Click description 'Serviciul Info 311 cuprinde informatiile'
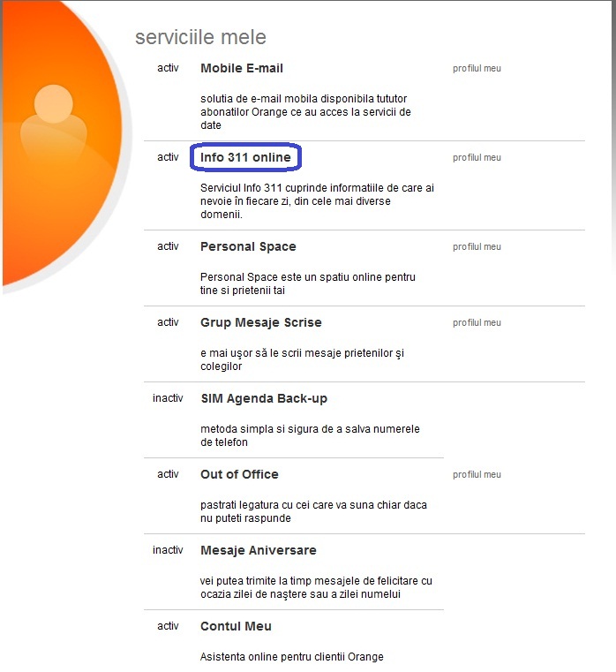 317,201
